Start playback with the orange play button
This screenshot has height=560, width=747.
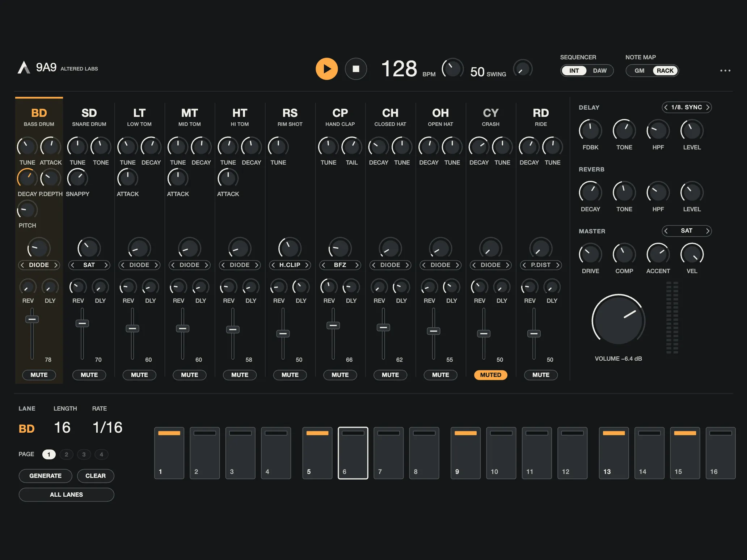(x=326, y=69)
